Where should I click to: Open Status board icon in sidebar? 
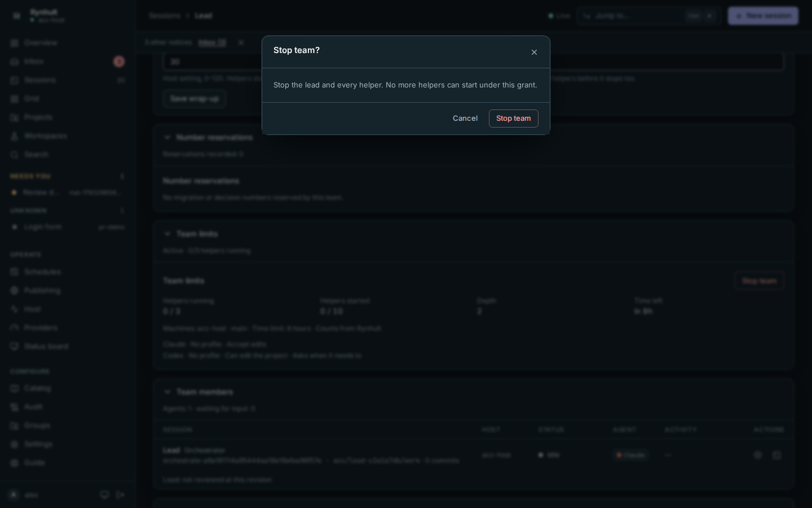[15, 347]
